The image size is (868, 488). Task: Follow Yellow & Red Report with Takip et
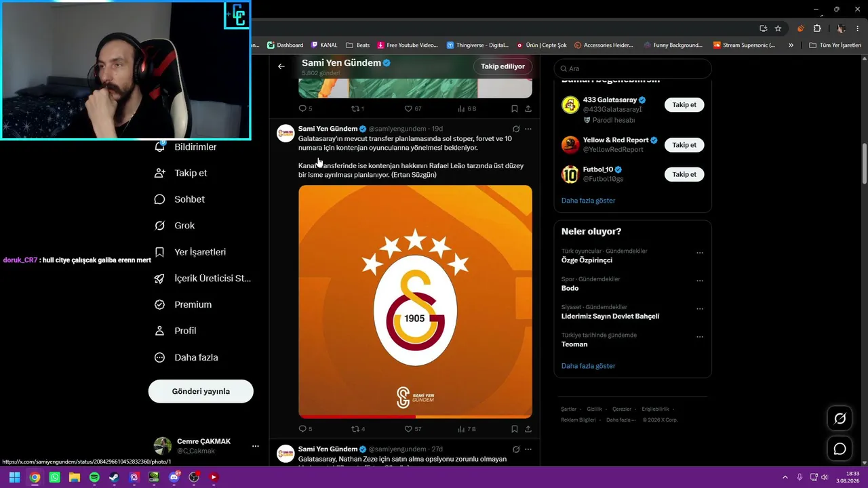coord(684,145)
